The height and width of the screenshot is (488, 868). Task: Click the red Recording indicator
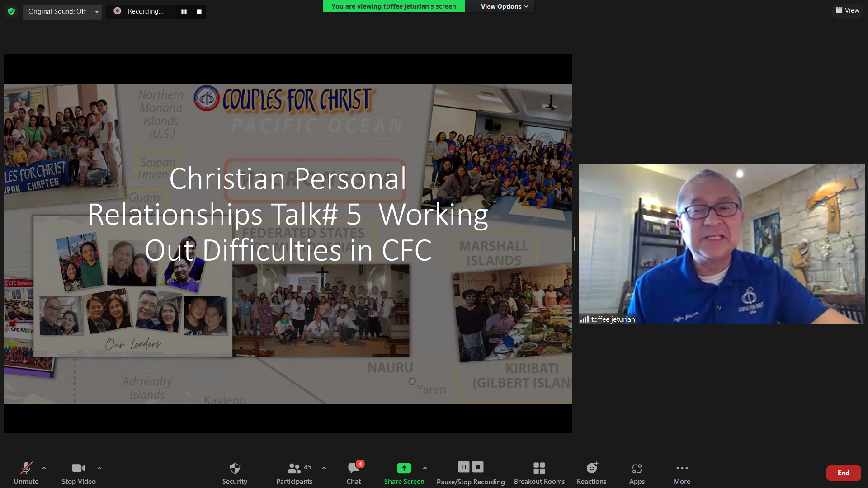[118, 11]
